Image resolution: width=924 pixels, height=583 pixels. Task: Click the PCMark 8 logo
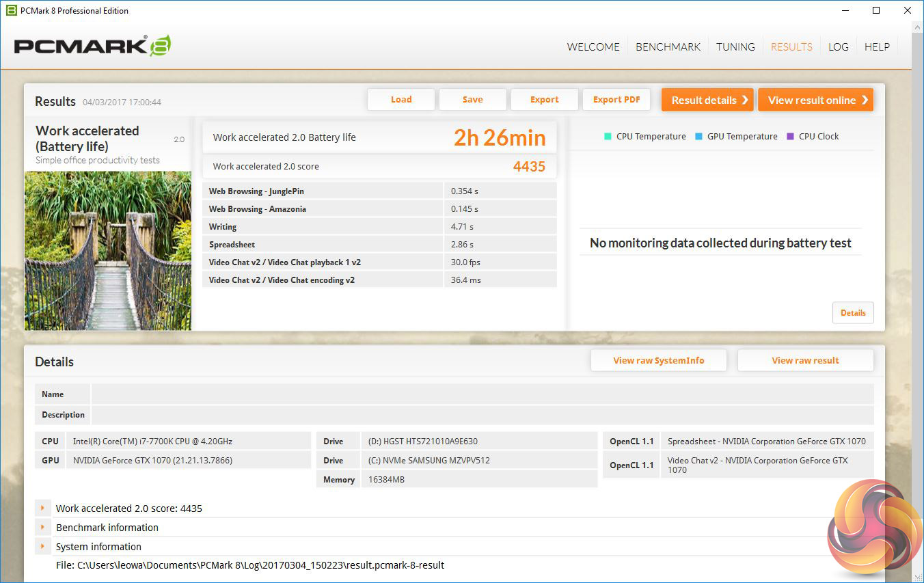pos(92,46)
